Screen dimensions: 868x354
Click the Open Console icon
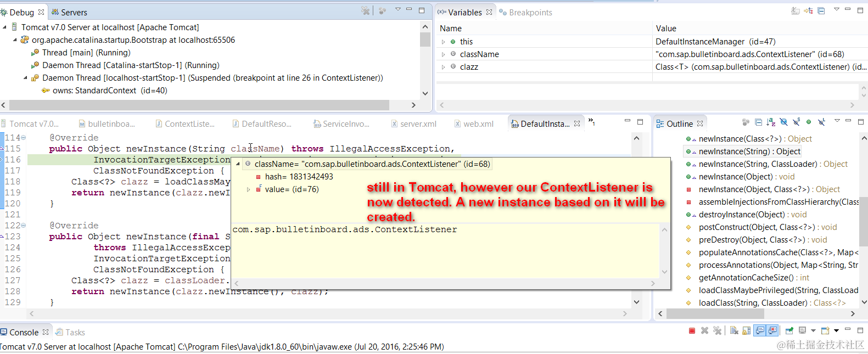[825, 330]
